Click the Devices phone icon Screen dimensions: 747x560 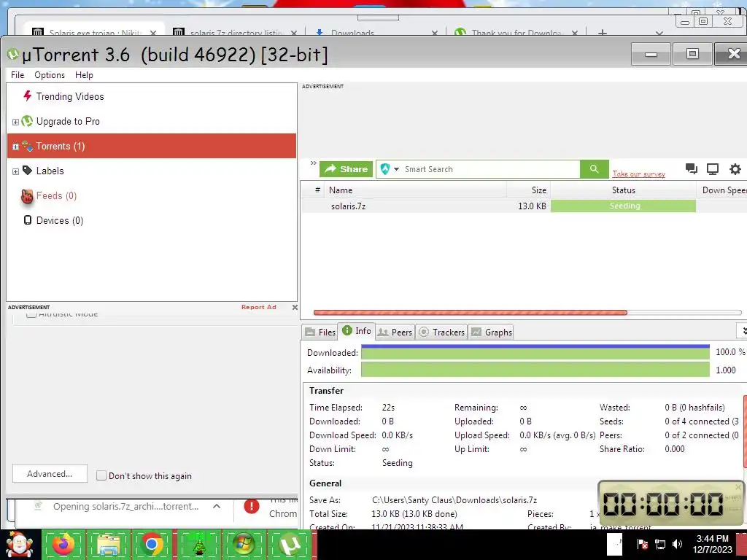[28, 220]
